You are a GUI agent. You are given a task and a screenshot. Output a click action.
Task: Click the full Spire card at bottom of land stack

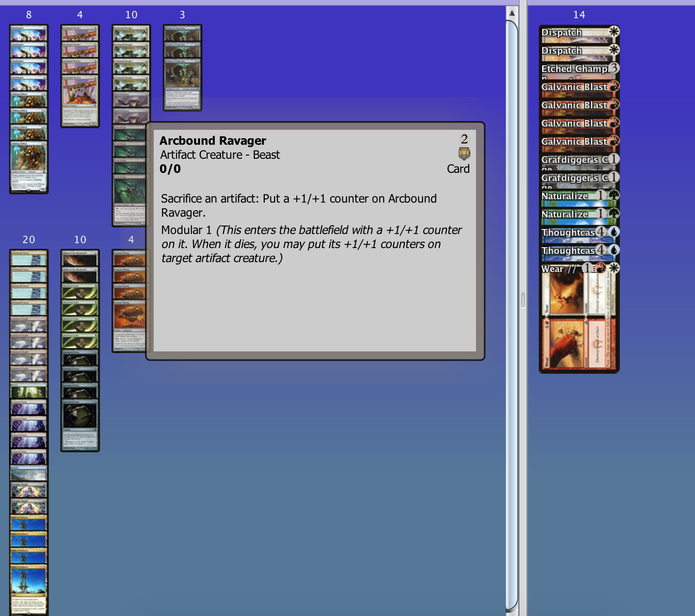tap(29, 590)
